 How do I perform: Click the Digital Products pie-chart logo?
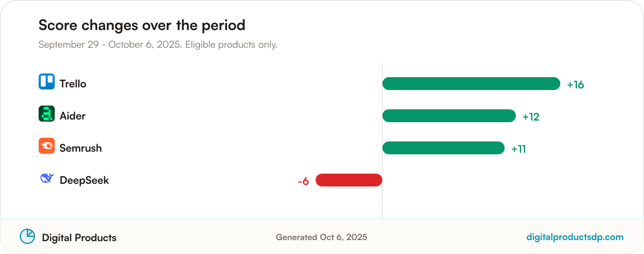[x=27, y=236]
